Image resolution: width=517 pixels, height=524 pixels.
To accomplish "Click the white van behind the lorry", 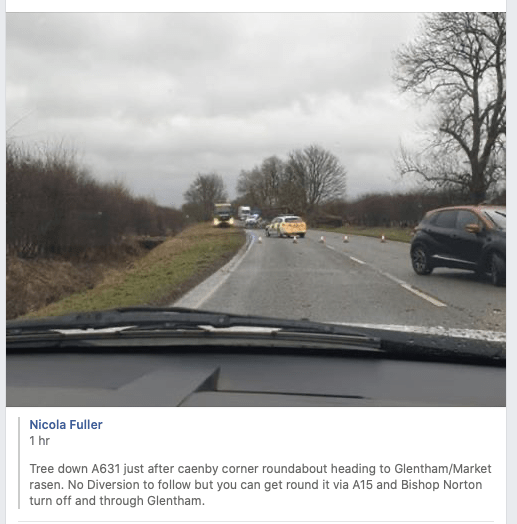I will pyautogui.click(x=244, y=213).
